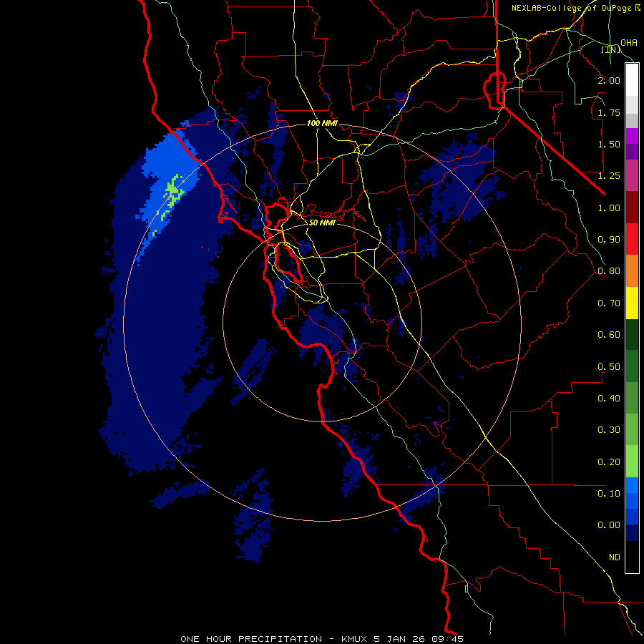The image size is (644, 644).
Task: Click the '1.25' legend value
Action: pos(609,176)
